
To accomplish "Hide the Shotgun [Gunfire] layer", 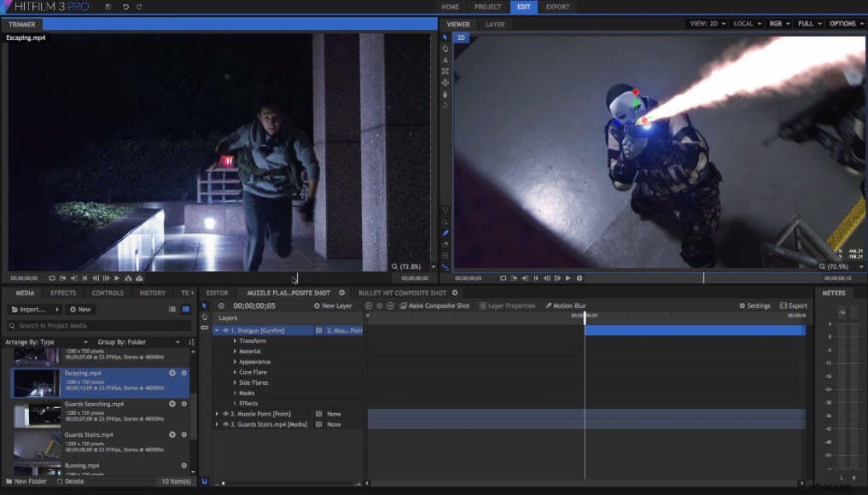I will (228, 330).
